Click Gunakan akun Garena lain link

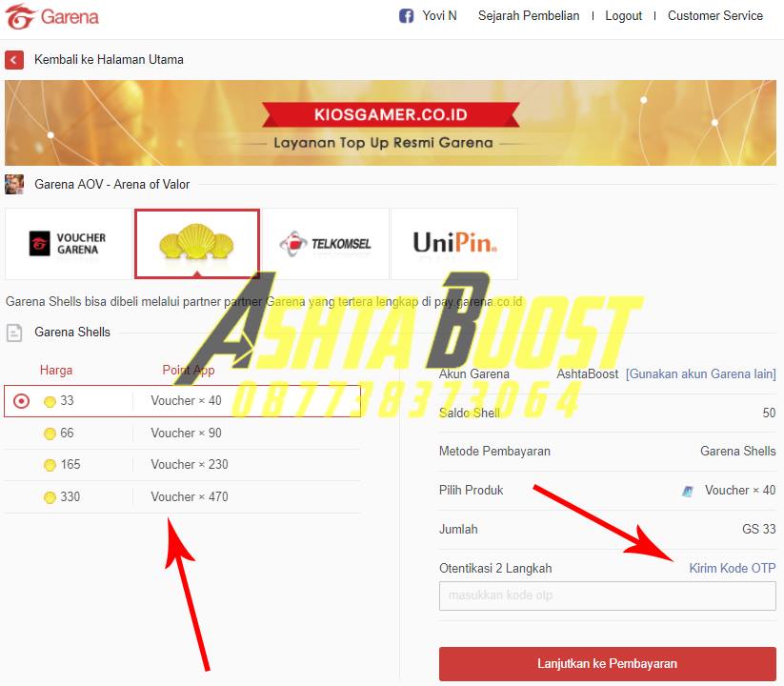point(701,374)
